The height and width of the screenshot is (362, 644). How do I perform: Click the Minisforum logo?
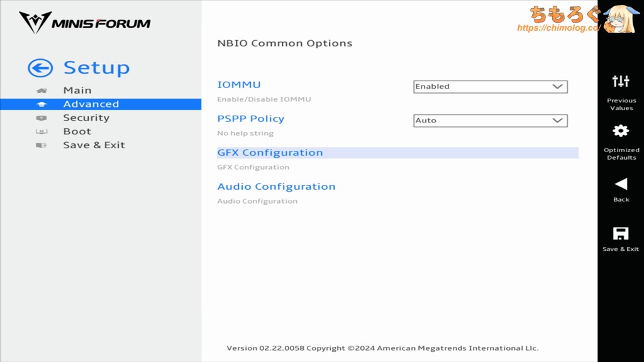[x=85, y=23]
